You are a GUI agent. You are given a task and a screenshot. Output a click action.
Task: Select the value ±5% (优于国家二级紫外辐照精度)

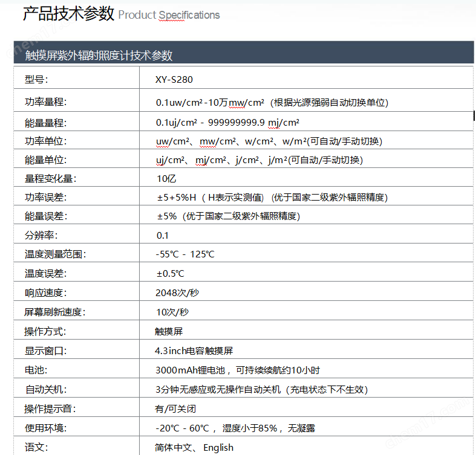point(229,216)
